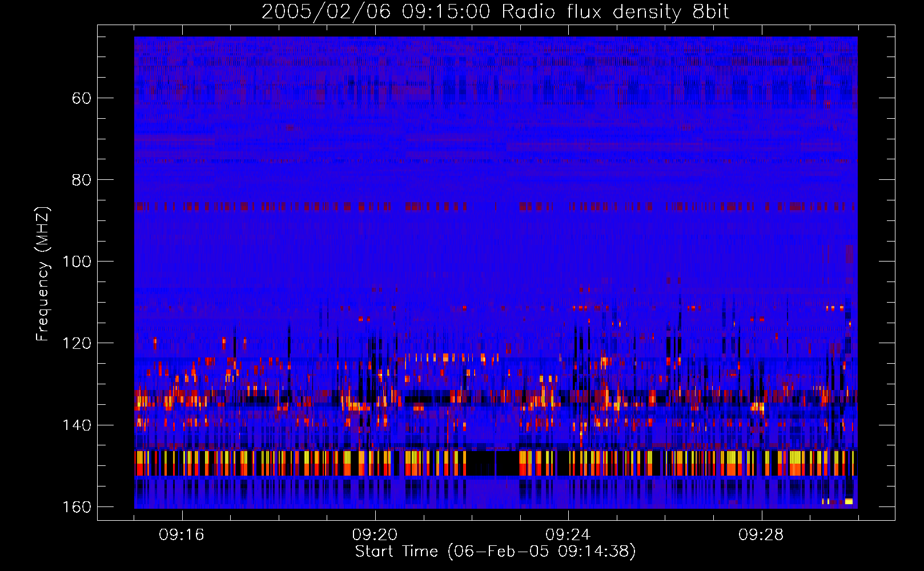Select the 60 frequency tick label
The image size is (924, 571).
click(x=81, y=98)
